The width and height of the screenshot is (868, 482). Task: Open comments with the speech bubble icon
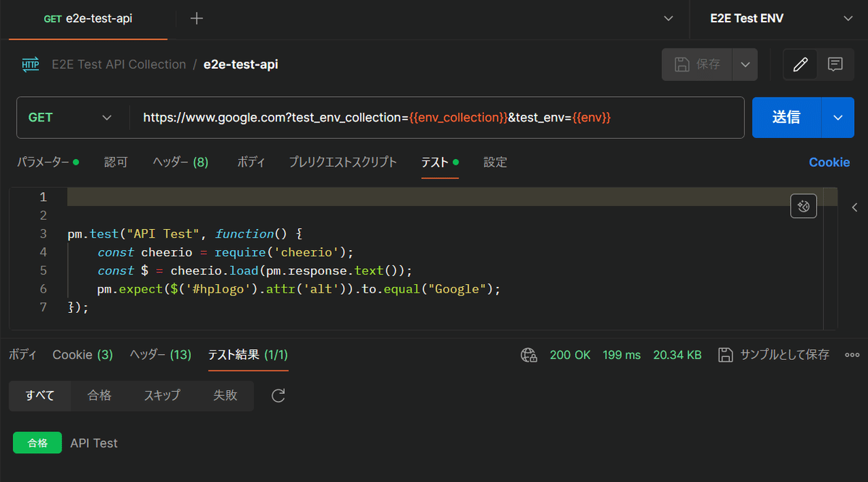[835, 64]
